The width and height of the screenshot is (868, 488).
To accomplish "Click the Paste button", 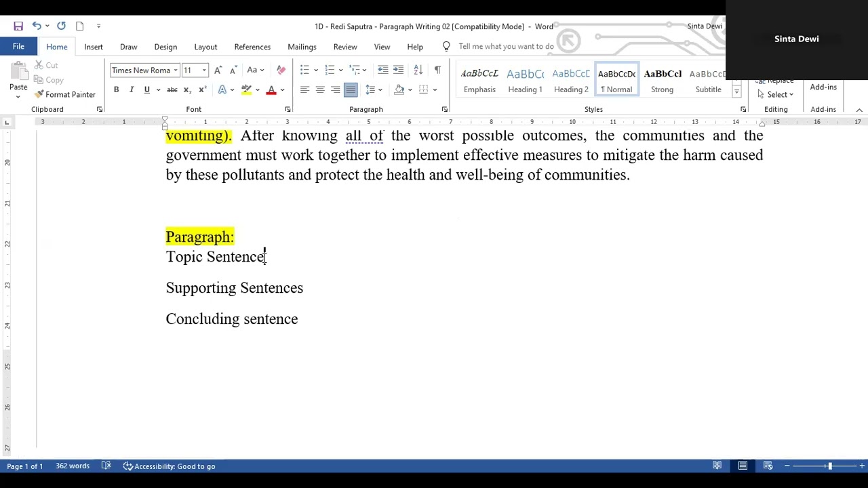I will point(18,80).
